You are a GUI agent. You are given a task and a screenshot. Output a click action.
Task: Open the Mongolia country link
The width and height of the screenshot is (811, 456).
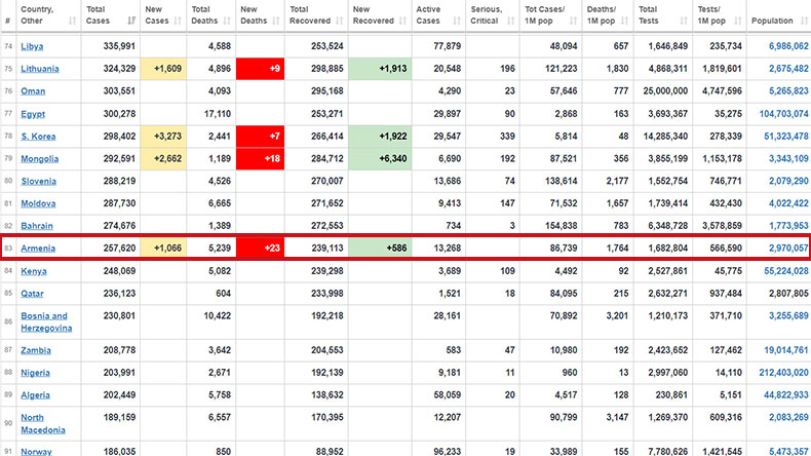[40, 159]
